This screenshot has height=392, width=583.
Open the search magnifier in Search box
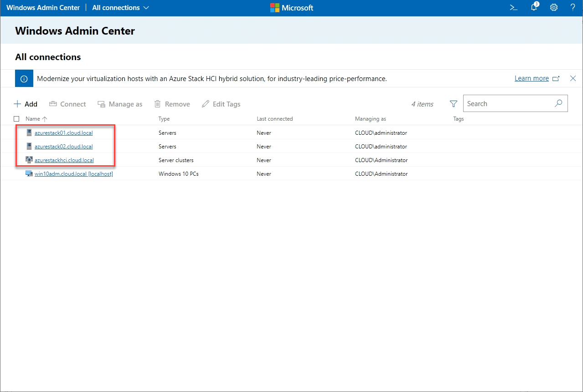coord(558,103)
